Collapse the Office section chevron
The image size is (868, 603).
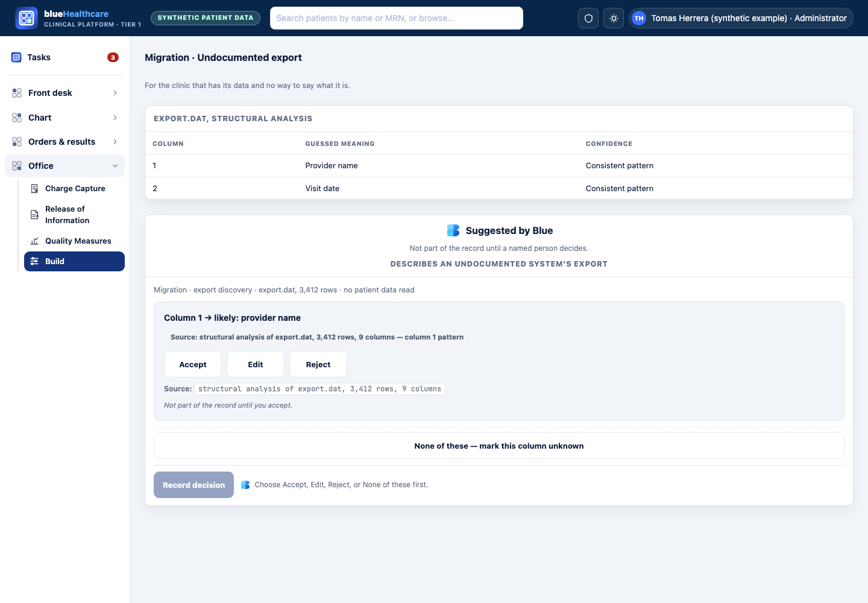tap(115, 166)
